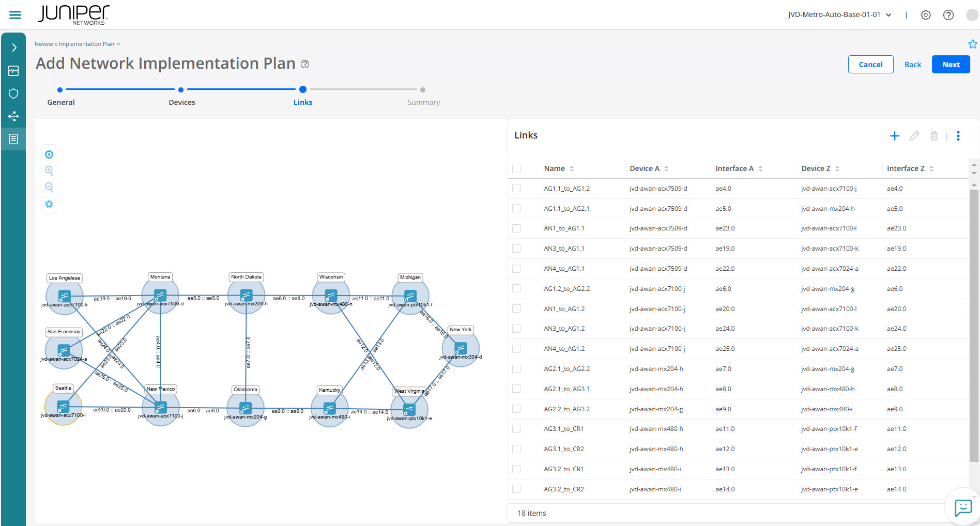Image resolution: width=980 pixels, height=526 pixels.
Task: Recenter the topology map view
Action: (49, 154)
